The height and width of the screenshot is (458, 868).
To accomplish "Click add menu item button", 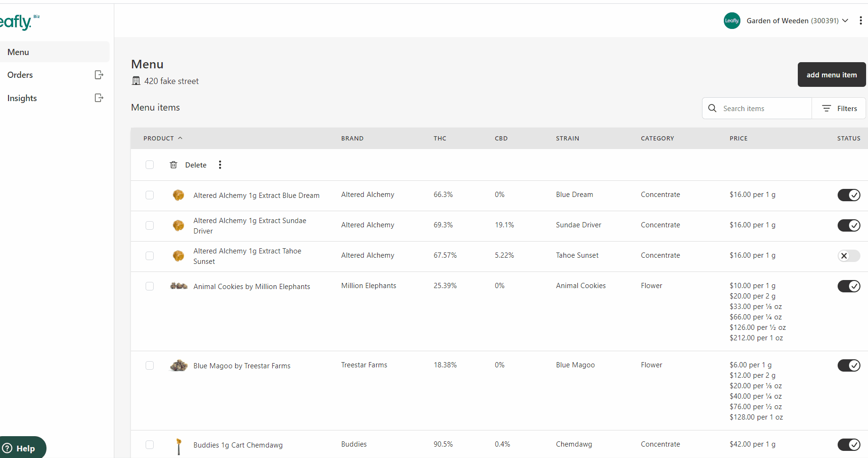I will click(831, 75).
